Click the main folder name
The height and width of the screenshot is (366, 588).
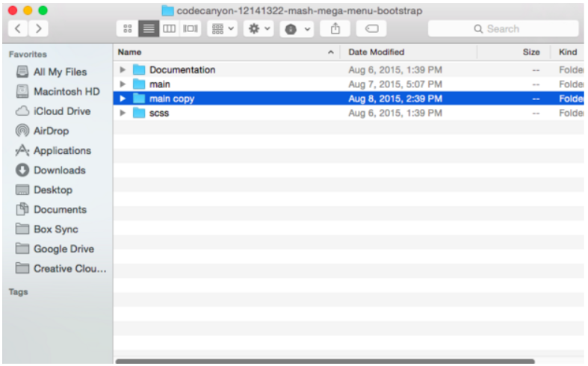[160, 84]
